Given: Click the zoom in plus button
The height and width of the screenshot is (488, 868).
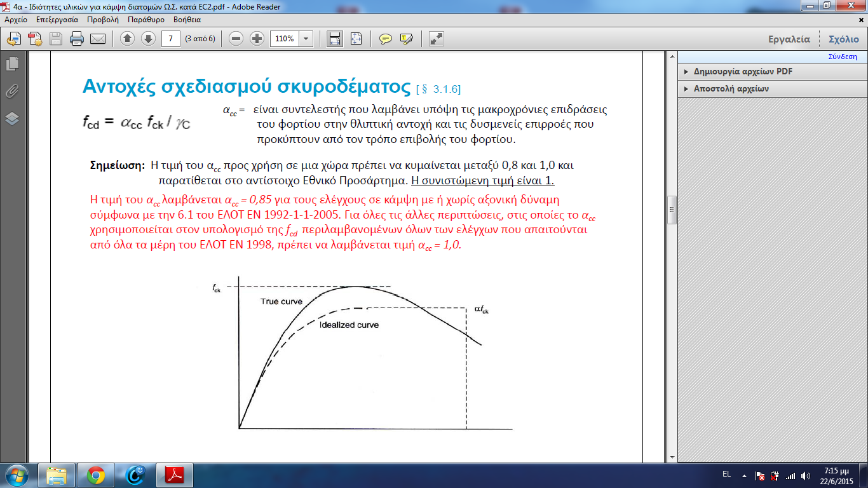Looking at the screenshot, I should point(257,39).
